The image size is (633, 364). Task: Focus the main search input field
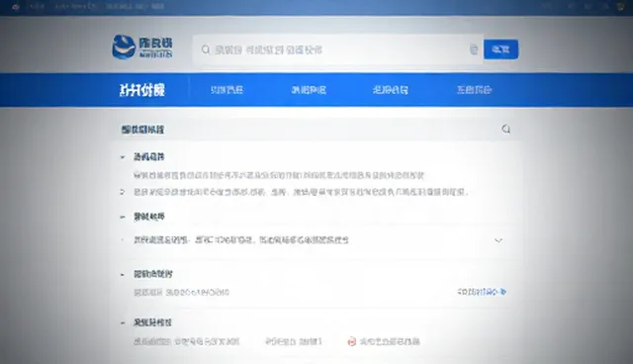pyautogui.click(x=337, y=49)
